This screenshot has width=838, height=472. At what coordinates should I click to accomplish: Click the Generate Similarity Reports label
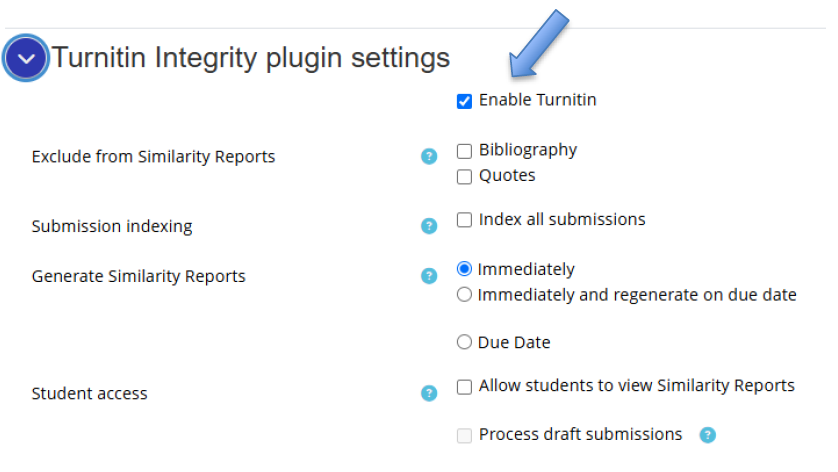pos(138,276)
